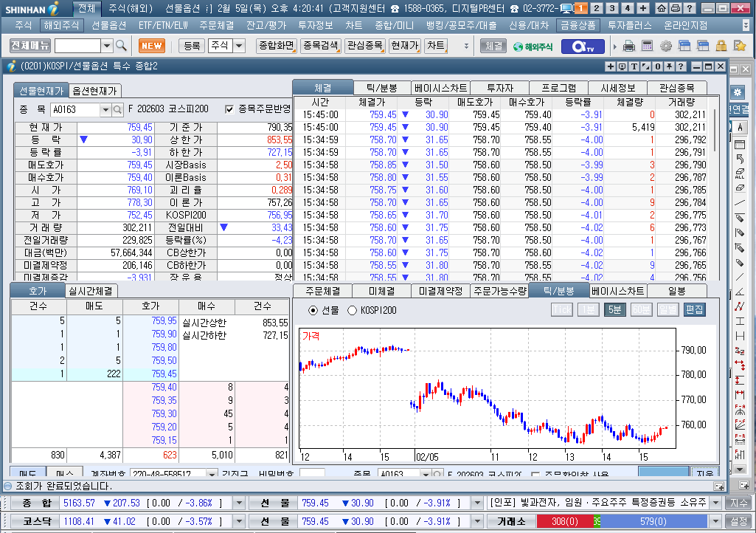Click the undo arrow tool in sidebar
The width and height of the screenshot is (756, 533).
[740, 159]
